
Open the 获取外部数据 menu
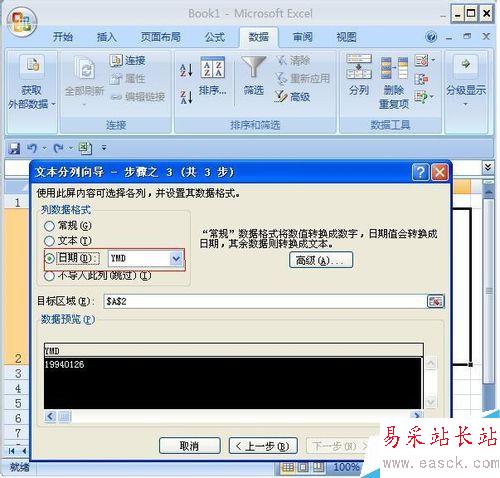[x=31, y=83]
